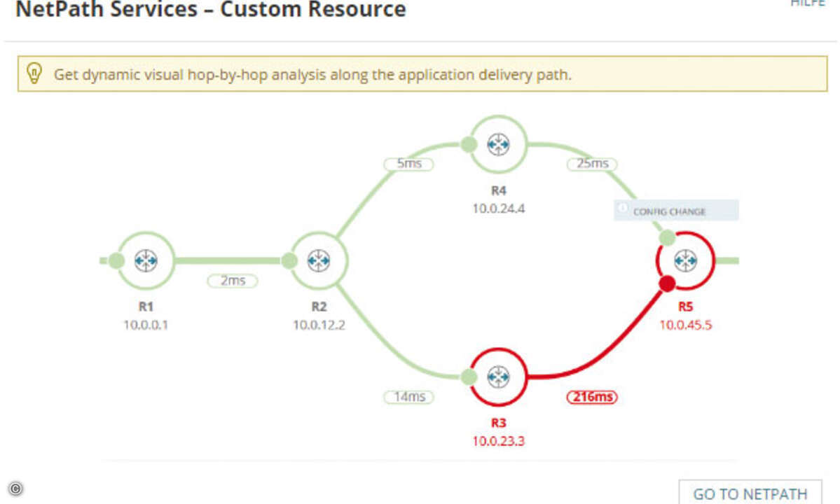This screenshot has width=840, height=504.
Task: Click the copyright symbol icon
Action: [15, 489]
